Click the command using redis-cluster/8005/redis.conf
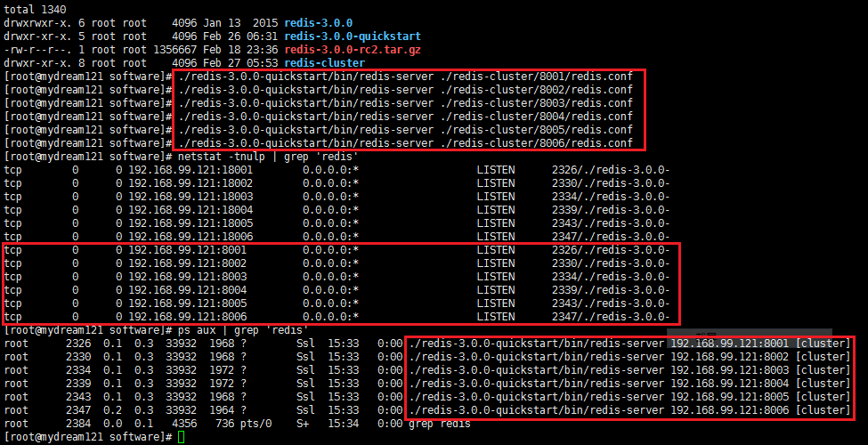Image resolution: width=868 pixels, height=445 pixels. click(x=405, y=130)
